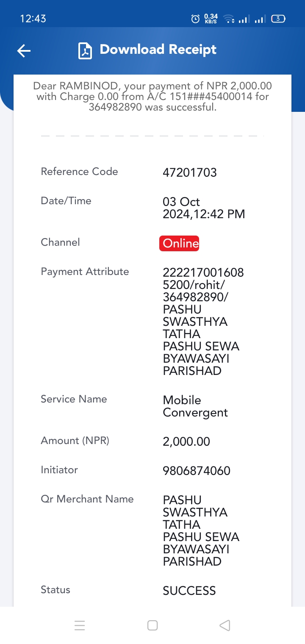Tap the Android recent apps menu icon
The height and width of the screenshot is (644, 305).
click(80, 625)
